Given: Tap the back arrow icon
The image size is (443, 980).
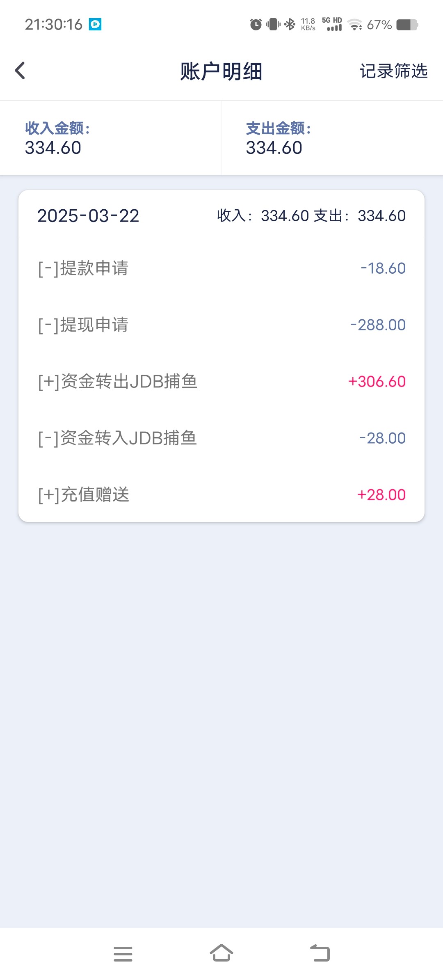Looking at the screenshot, I should tap(20, 71).
